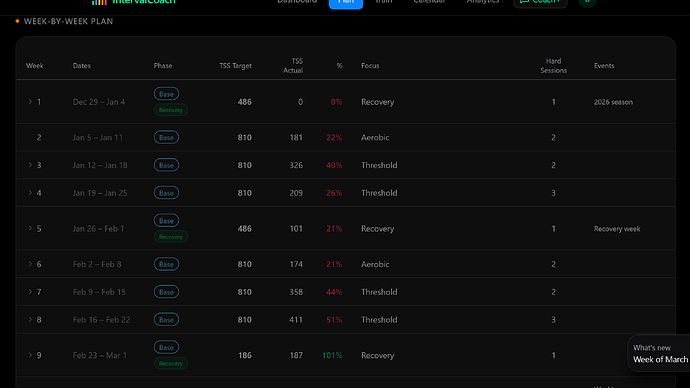This screenshot has height=388, width=690.
Task: Click the 101% percentage in week 9
Action: [332, 355]
